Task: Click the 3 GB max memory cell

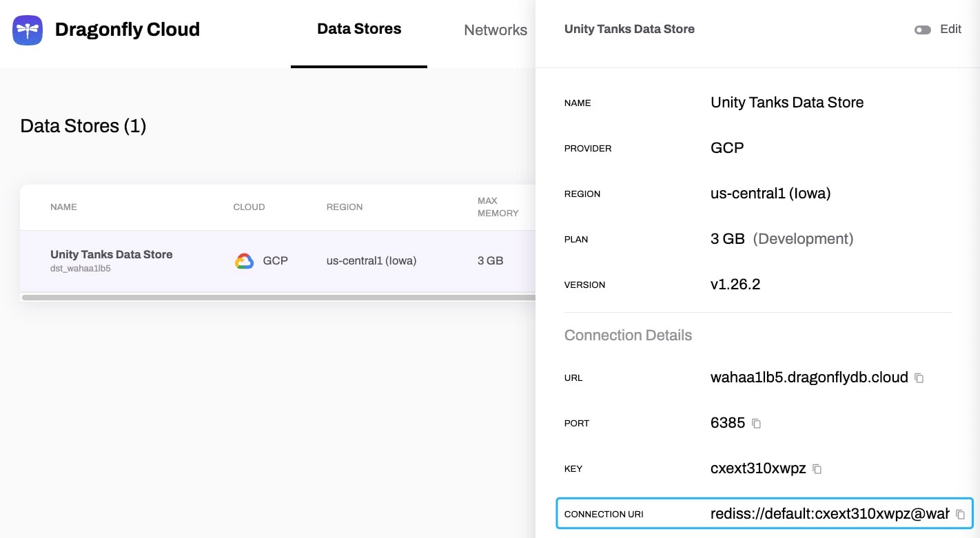Action: (x=490, y=261)
